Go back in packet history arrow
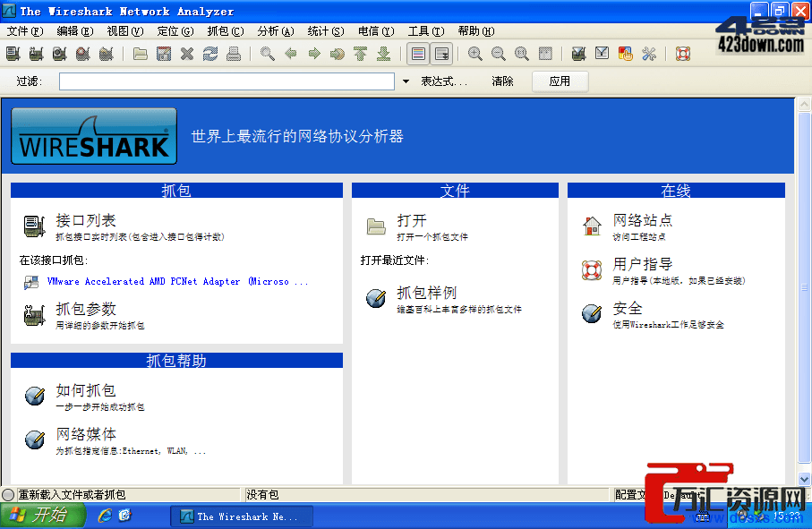Image resolution: width=812 pixels, height=529 pixels. [291, 54]
